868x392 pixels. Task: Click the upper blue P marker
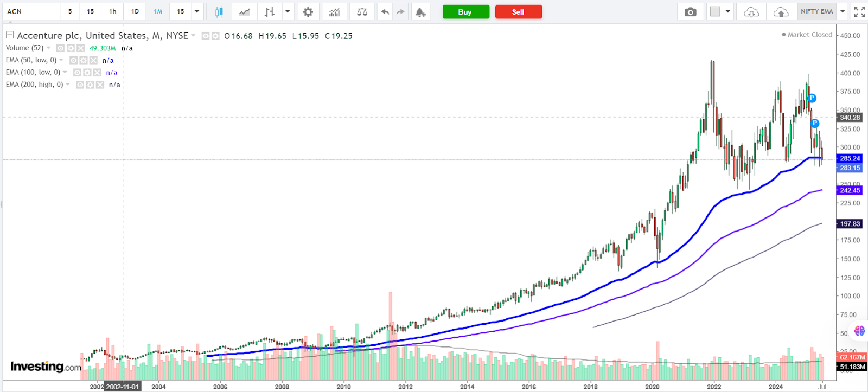[x=812, y=98]
